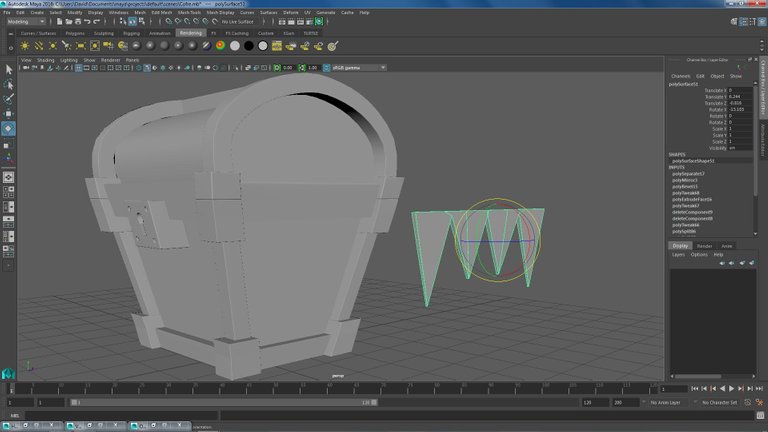Viewport: 768px width, 432px height.
Task: Switch to four view layout
Action: pos(8,192)
